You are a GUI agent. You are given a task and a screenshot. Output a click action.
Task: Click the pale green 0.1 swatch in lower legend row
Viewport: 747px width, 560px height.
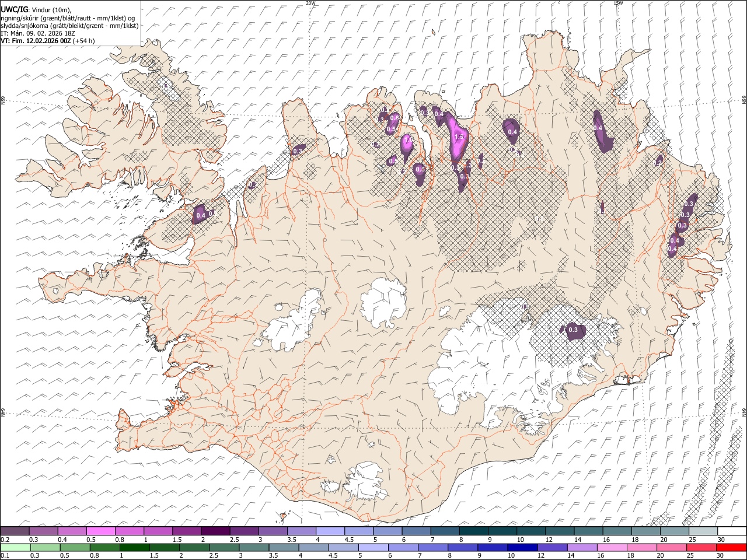[16, 547]
